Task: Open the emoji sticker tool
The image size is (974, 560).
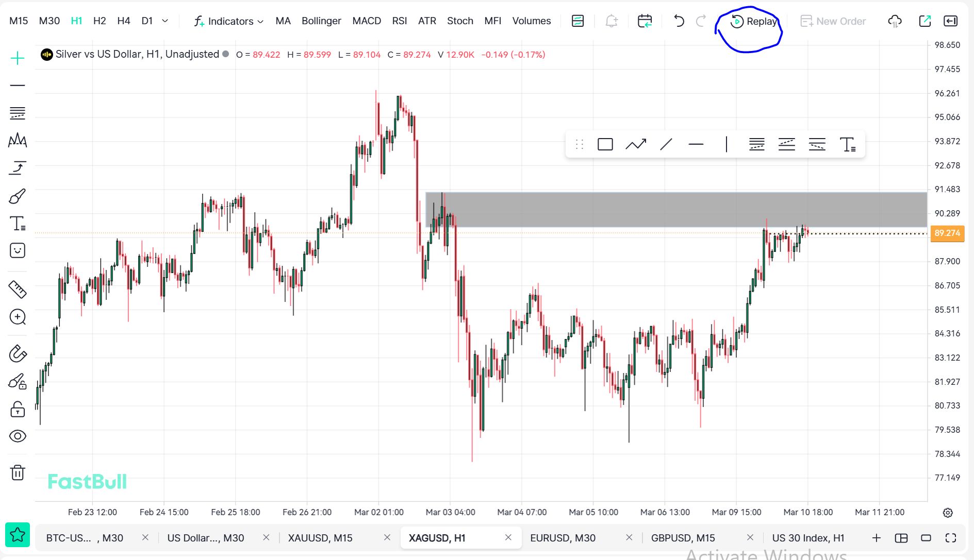Action: tap(18, 251)
